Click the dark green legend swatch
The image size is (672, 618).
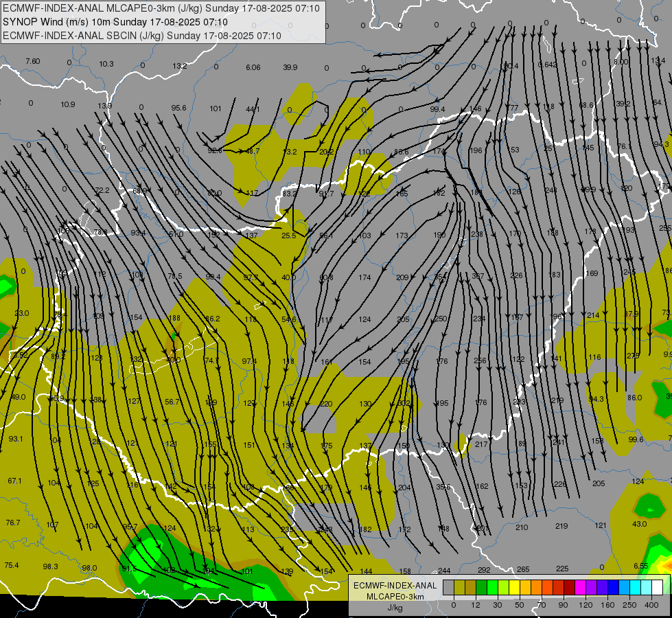tap(482, 587)
